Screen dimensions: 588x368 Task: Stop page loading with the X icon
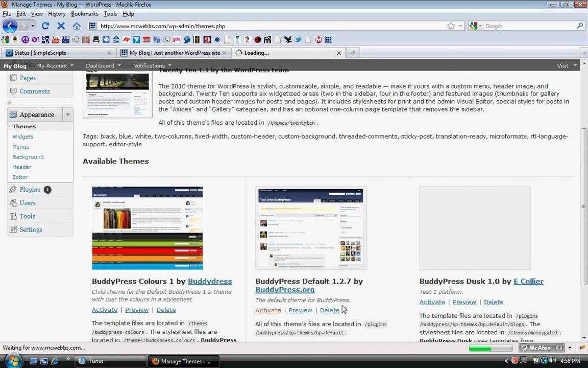pyautogui.click(x=61, y=26)
